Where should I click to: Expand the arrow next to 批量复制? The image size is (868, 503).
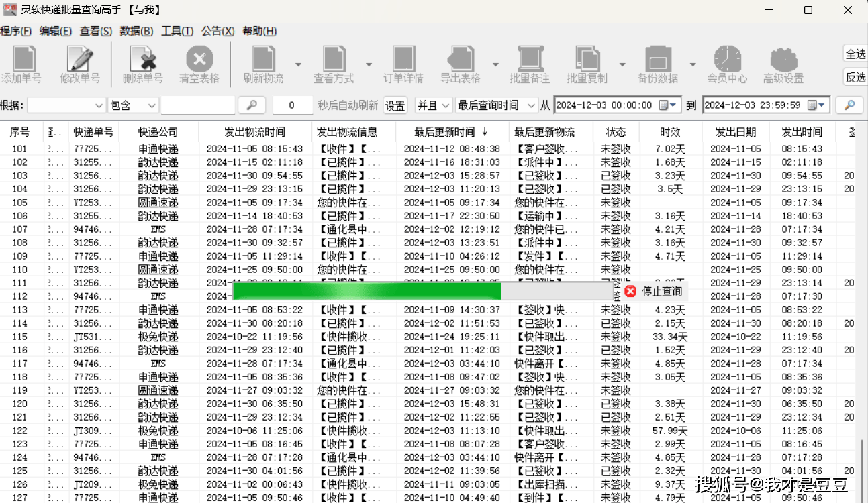[x=622, y=64]
